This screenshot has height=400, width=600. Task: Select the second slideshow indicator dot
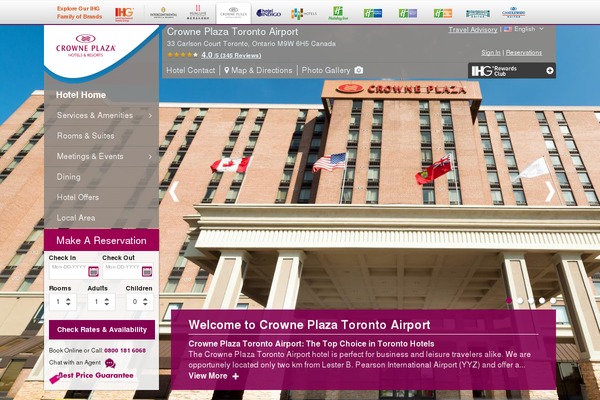tap(520, 300)
